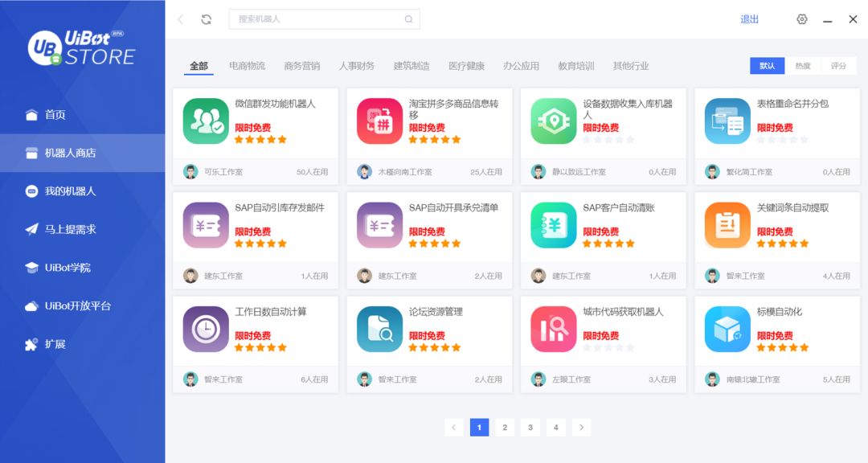Open the 标模自动化 cube icon
This screenshot has width=868, height=463.
727,330
